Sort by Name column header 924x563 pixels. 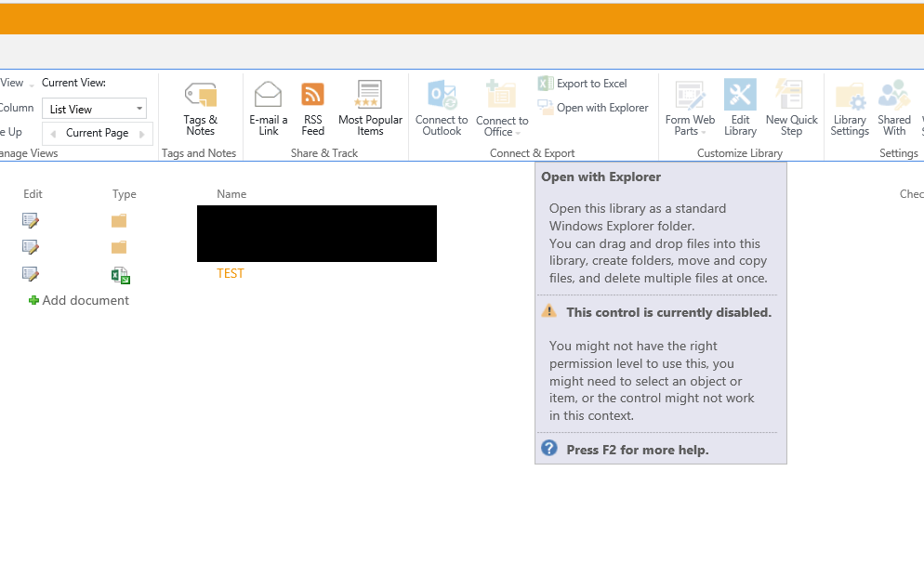[x=231, y=194]
